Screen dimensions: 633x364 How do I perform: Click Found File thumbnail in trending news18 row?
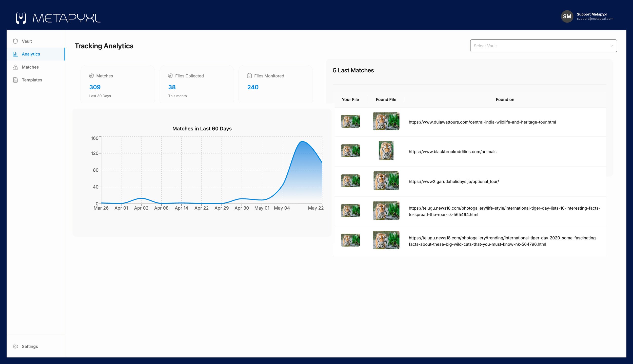pyautogui.click(x=386, y=240)
